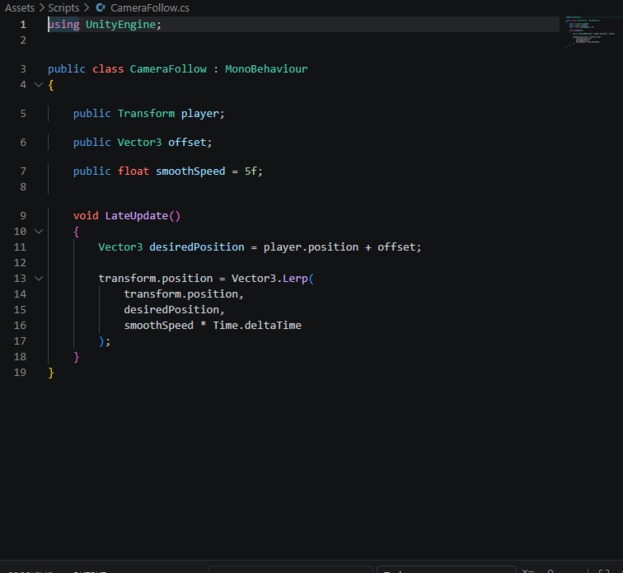Click 'desiredPosition' variable on line 11
Image resolution: width=623 pixels, height=573 pixels.
(197, 247)
